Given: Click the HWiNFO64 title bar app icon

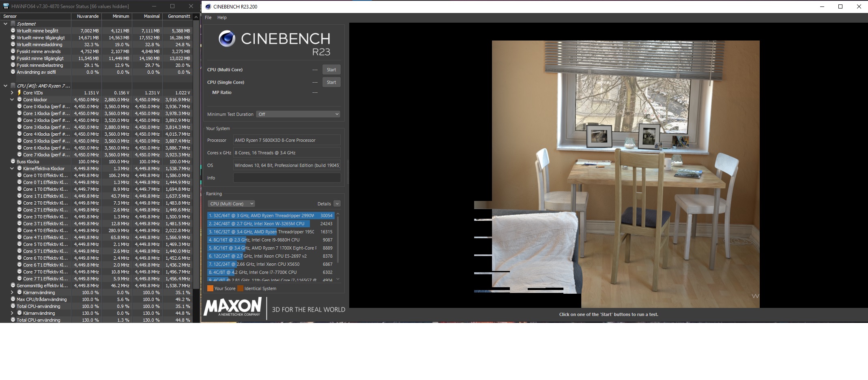Looking at the screenshot, I should click(6, 6).
